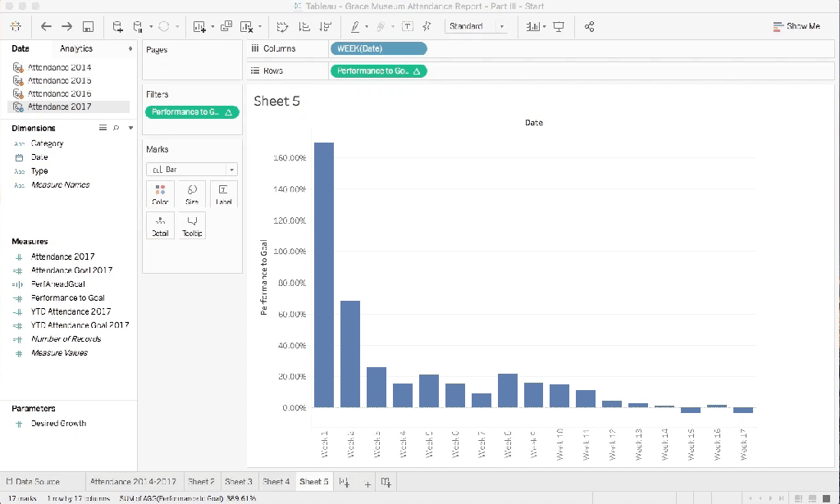Select the Attendance 2016 data source

59,93
